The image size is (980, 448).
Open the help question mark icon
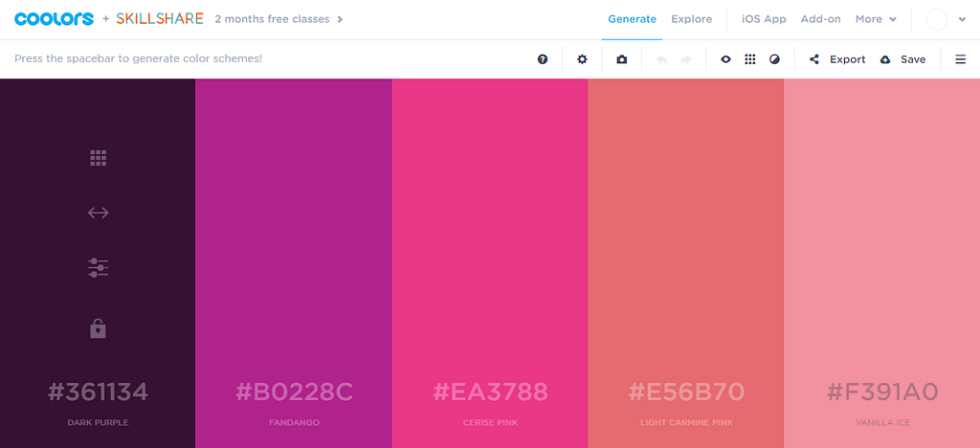[543, 59]
